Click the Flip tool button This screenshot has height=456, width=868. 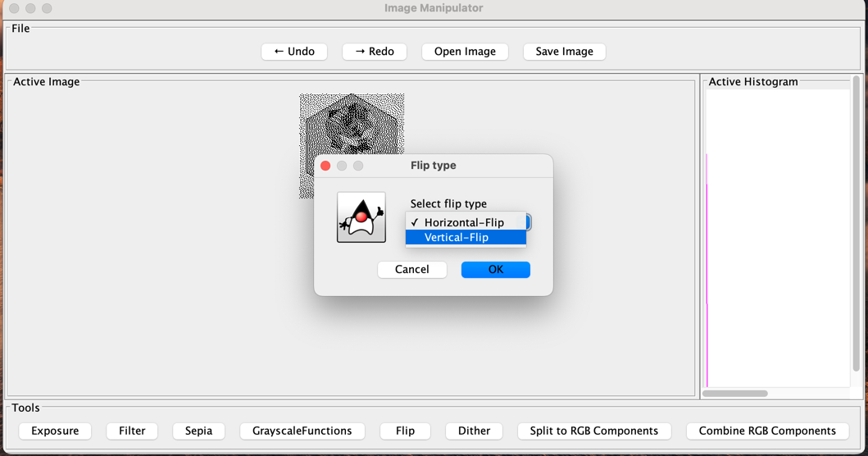405,431
